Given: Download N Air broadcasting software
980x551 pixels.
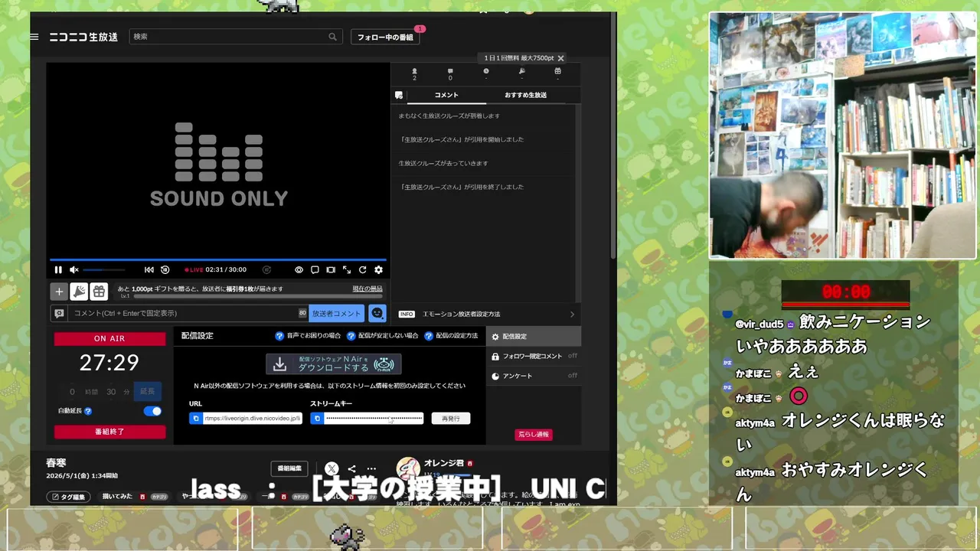Looking at the screenshot, I should click(x=334, y=364).
